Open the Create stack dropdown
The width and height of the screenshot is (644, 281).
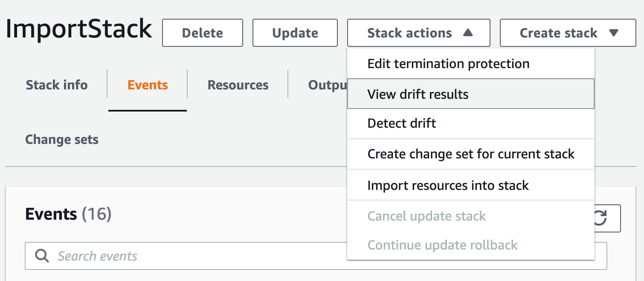click(x=567, y=32)
